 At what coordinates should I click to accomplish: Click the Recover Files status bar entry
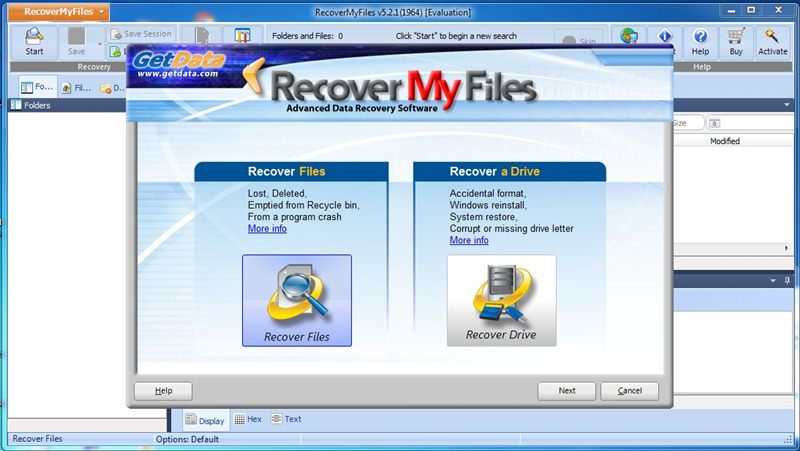point(37,439)
